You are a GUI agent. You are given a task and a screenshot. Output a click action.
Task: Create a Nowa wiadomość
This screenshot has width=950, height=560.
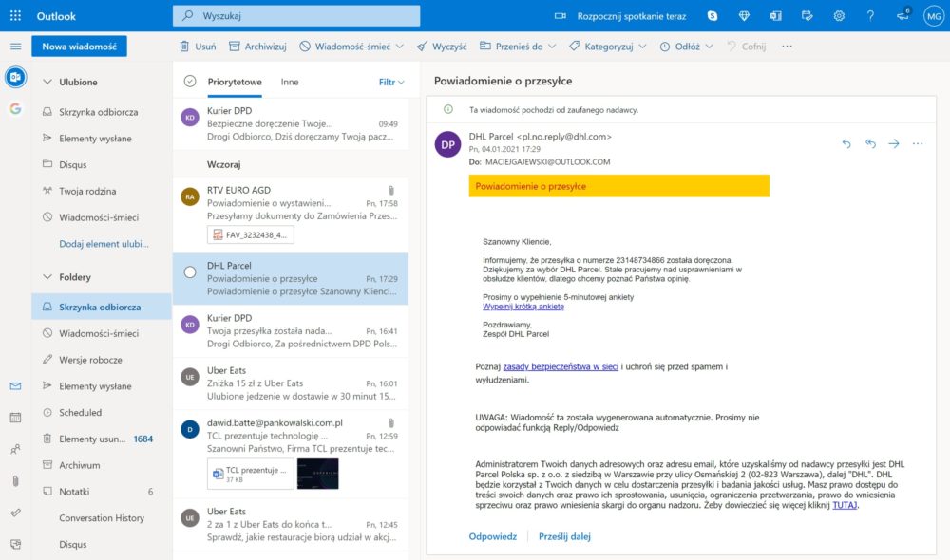click(80, 46)
